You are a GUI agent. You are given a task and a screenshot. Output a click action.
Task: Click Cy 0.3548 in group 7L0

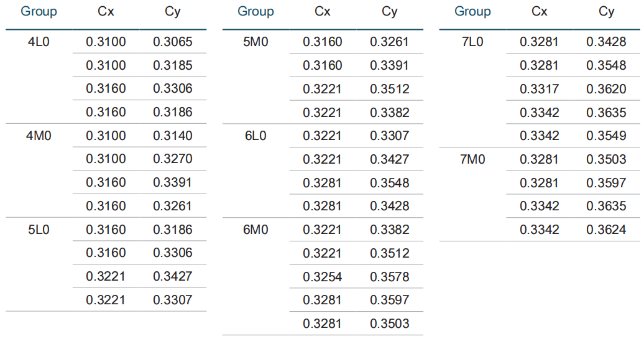click(606, 65)
